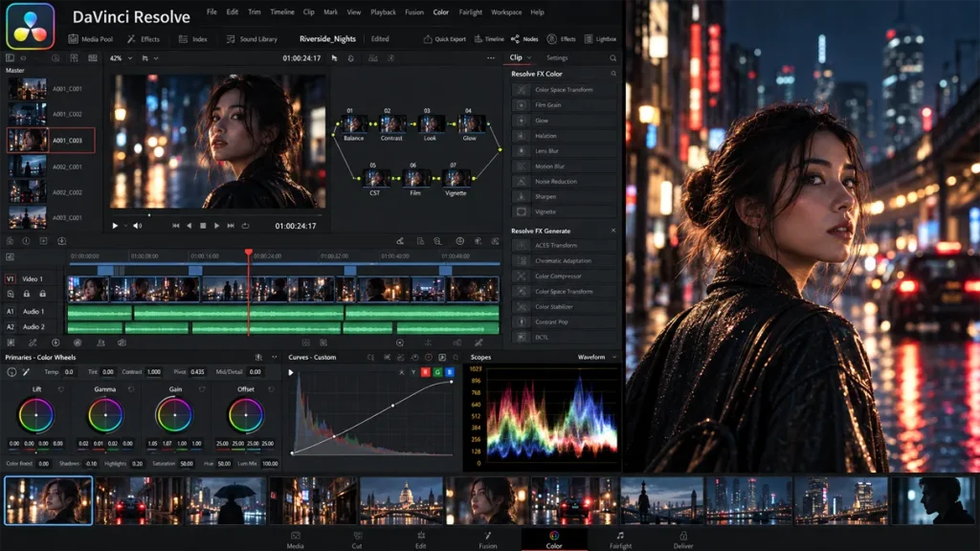Show the Nodes panel

click(x=524, y=38)
